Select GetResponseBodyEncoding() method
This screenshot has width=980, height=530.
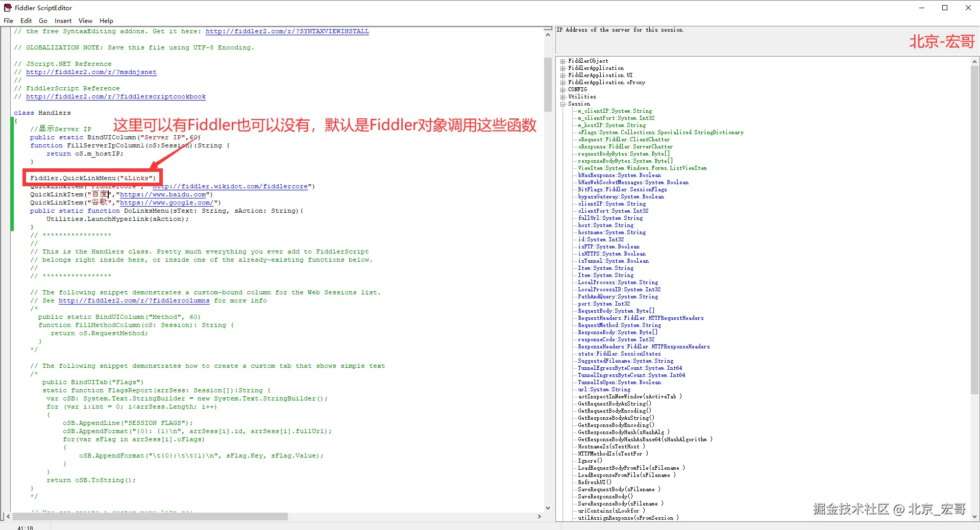click(x=616, y=425)
